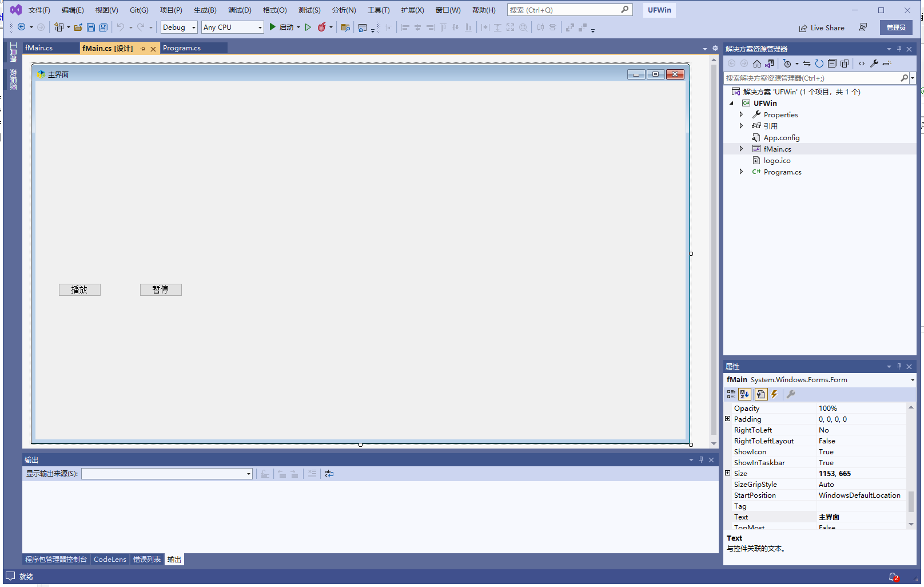Screen dimensions: 924x587
Task: Open the notifications bell in the status bar
Action: click(x=893, y=577)
